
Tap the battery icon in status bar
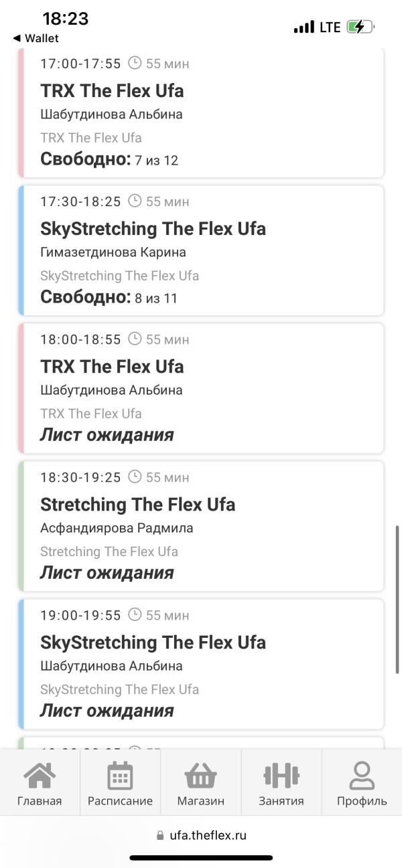pos(360,27)
